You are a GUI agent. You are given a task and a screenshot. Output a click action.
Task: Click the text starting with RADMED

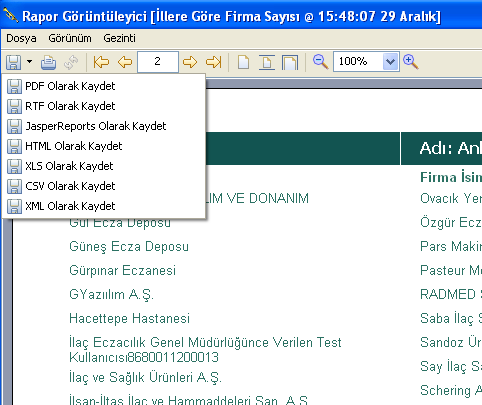[451, 295]
